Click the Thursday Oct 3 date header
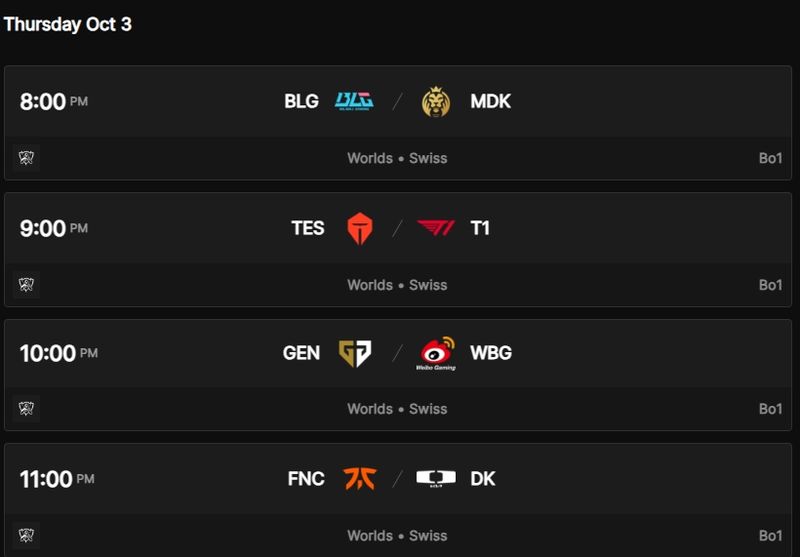The image size is (800, 557). 67,24
